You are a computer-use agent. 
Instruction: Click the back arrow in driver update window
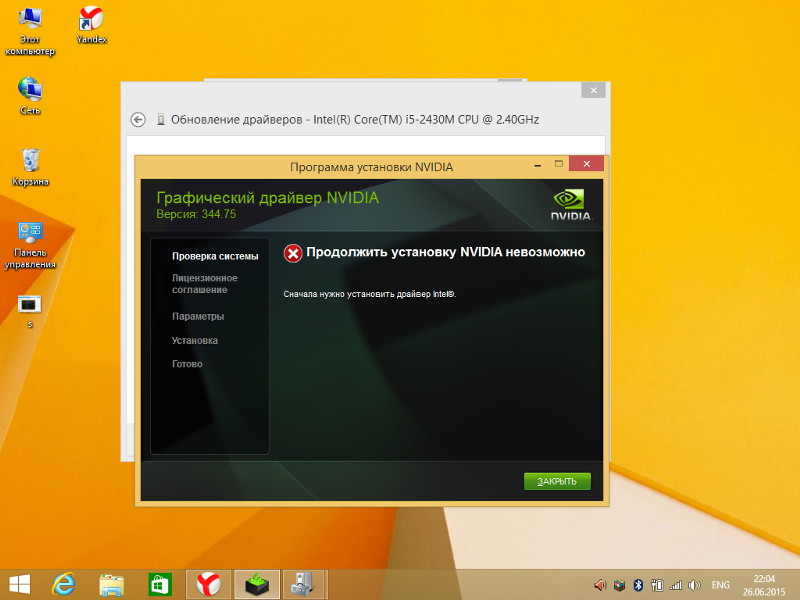[x=138, y=119]
